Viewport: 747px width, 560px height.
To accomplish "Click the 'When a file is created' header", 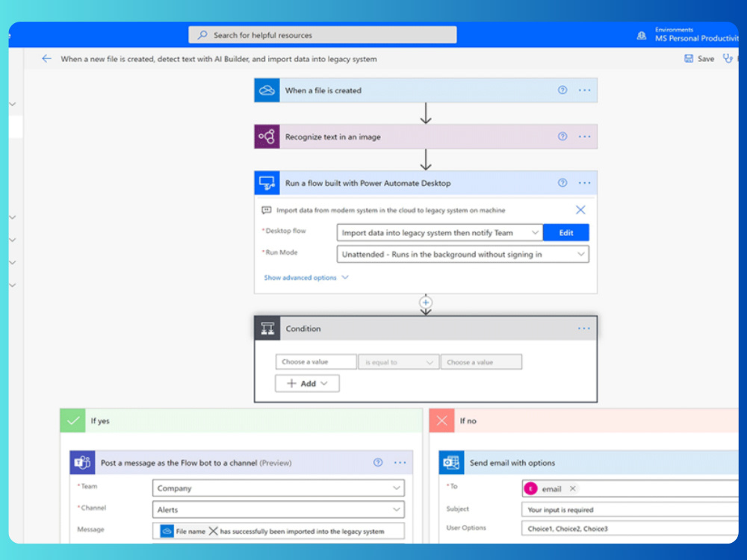I will tap(426, 90).
